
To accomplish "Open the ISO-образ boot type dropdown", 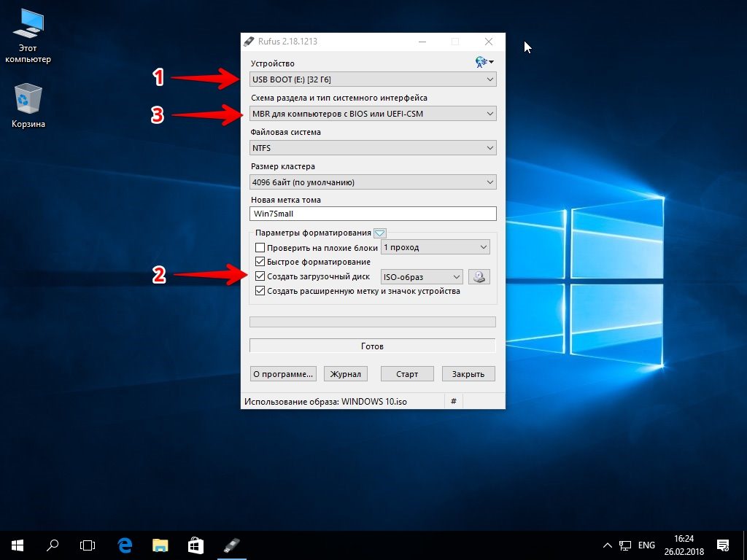I will tap(422, 276).
